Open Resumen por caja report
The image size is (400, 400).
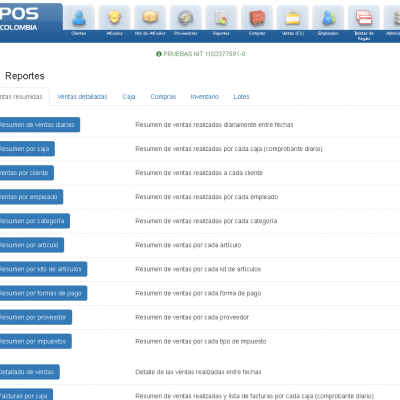point(27,149)
